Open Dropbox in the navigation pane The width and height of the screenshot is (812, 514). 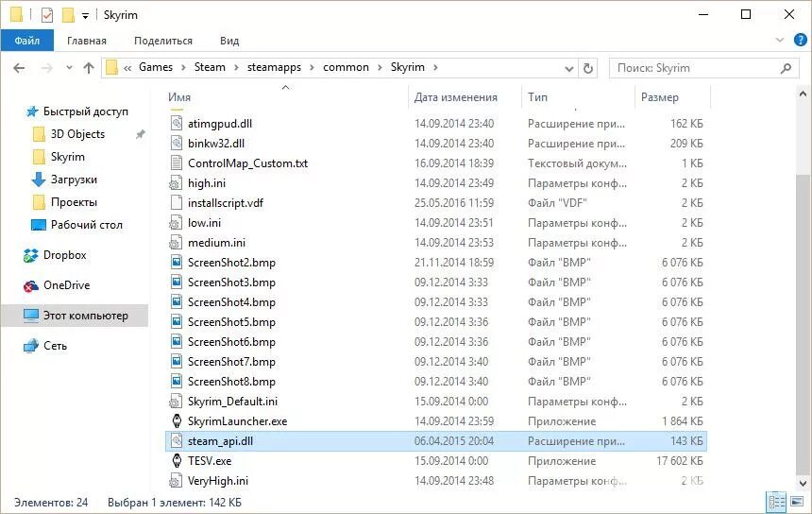click(65, 255)
